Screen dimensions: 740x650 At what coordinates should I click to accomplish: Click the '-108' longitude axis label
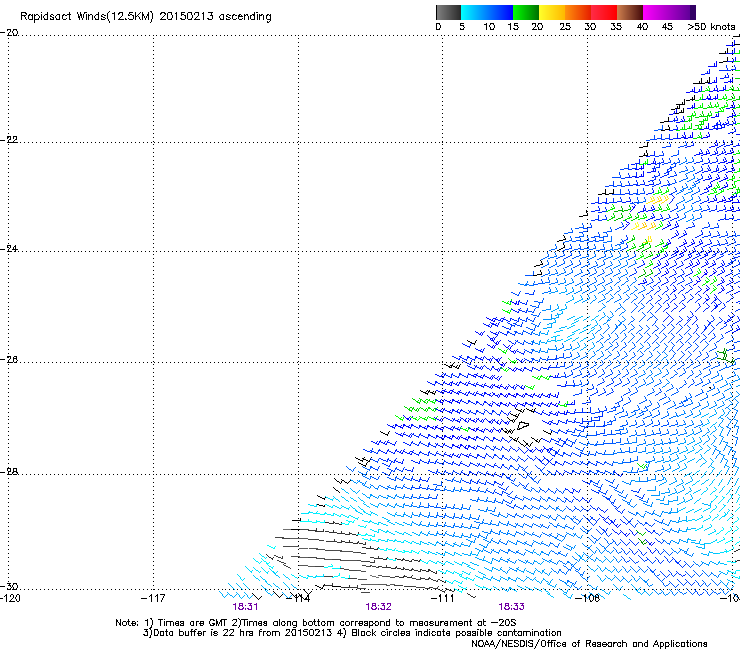[588, 598]
